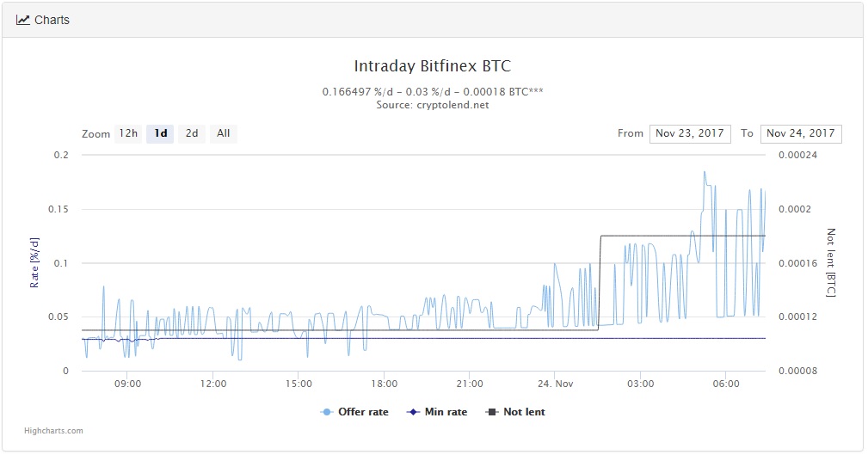Click the Offer rate peak near 0.18

coord(704,171)
